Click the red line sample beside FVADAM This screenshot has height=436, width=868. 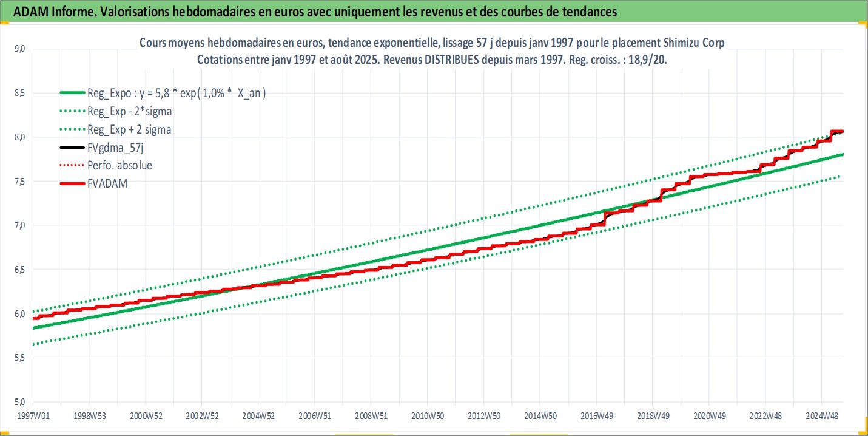pyautogui.click(x=72, y=182)
